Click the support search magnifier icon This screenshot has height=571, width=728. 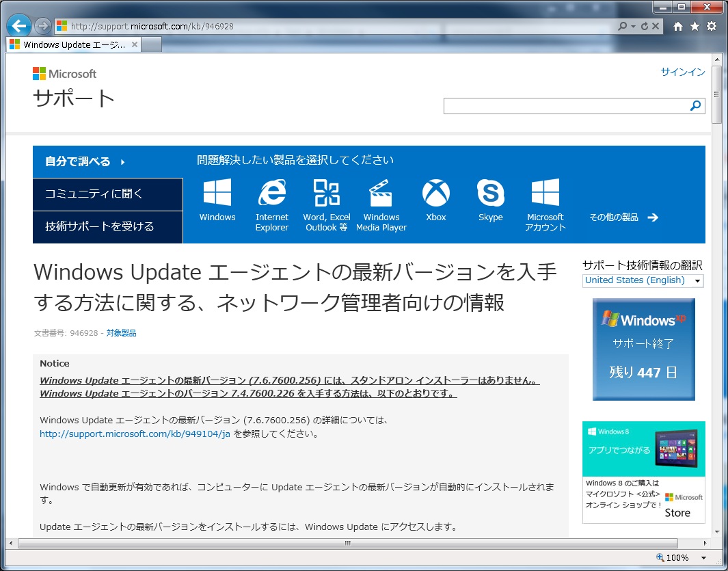tap(695, 106)
